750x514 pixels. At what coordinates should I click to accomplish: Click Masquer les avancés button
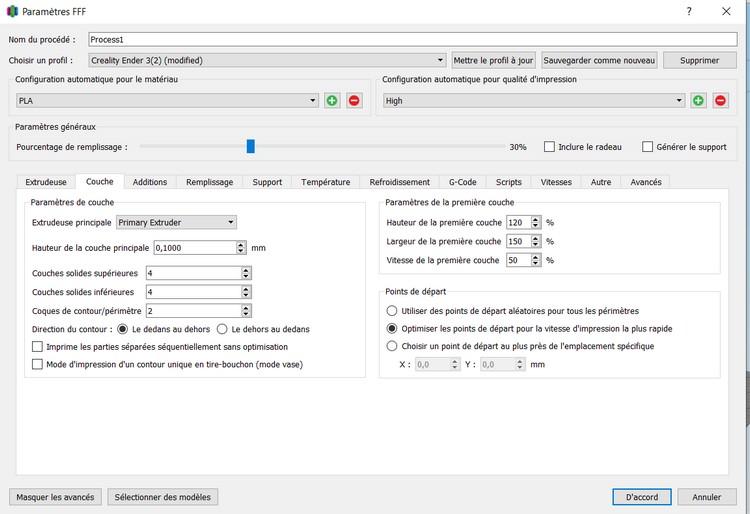[x=55, y=497]
